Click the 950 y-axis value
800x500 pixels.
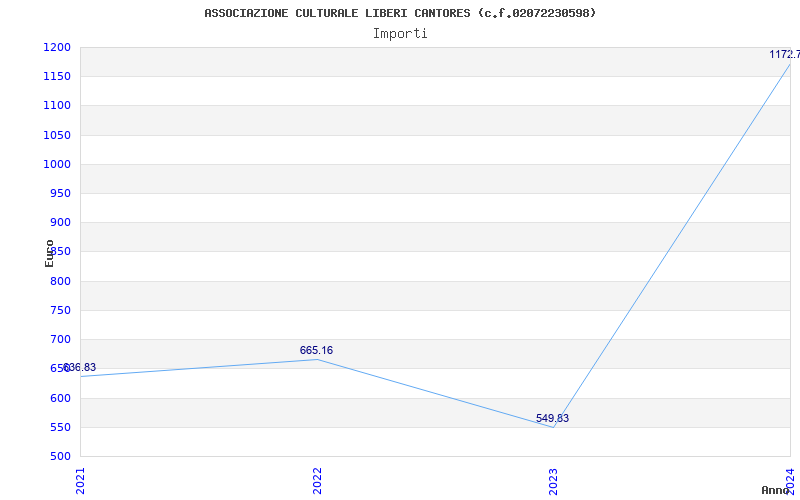[x=60, y=194]
